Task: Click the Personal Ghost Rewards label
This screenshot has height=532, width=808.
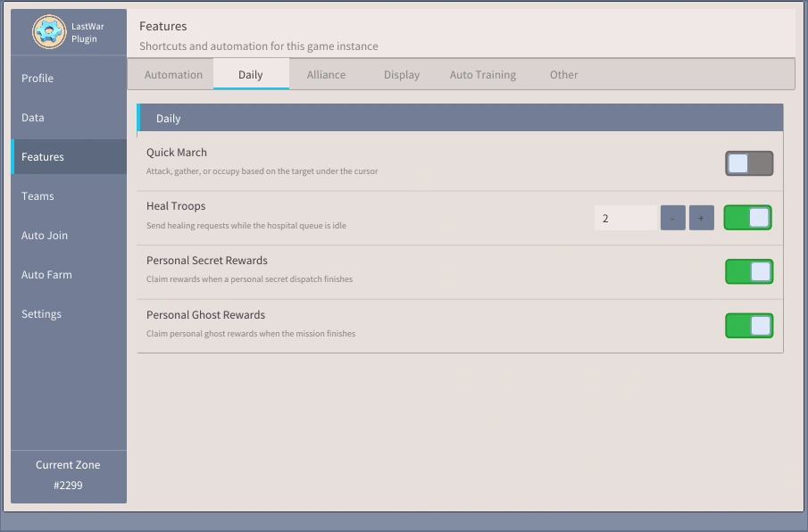Action: pyautogui.click(x=205, y=315)
